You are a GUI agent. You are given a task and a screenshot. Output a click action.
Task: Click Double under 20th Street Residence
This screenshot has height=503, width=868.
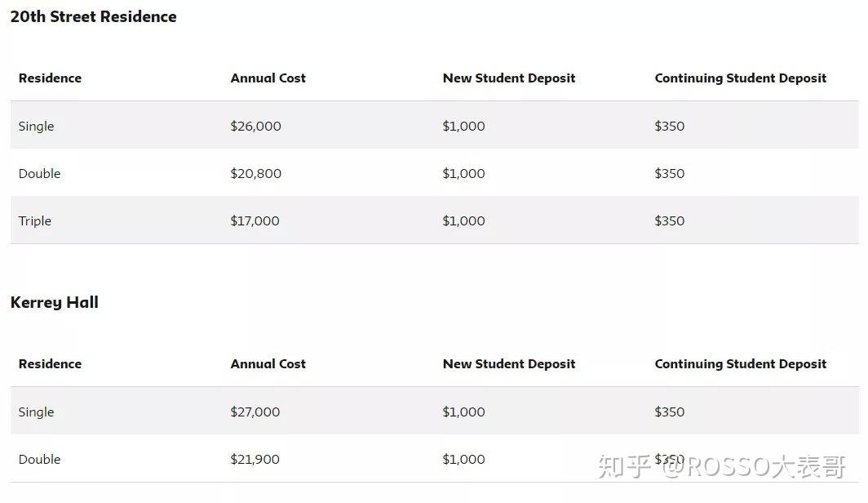tap(39, 174)
